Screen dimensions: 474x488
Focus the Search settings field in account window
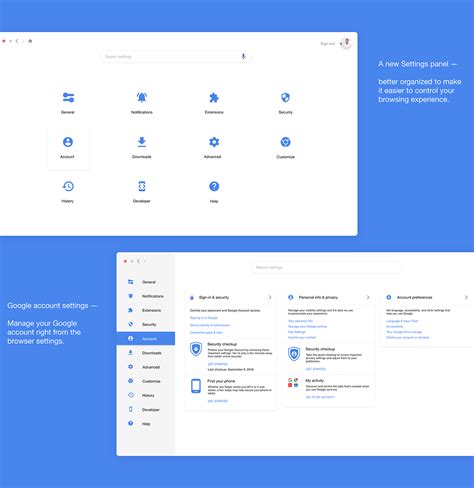327,267
